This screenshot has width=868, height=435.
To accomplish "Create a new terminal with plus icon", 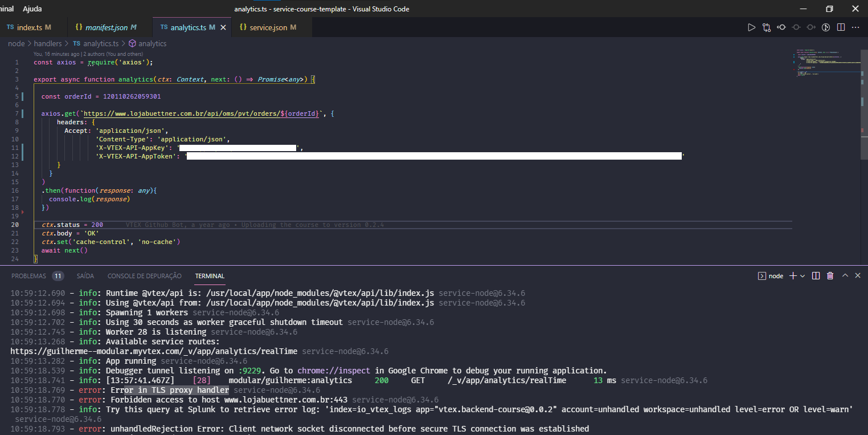I will tap(793, 276).
